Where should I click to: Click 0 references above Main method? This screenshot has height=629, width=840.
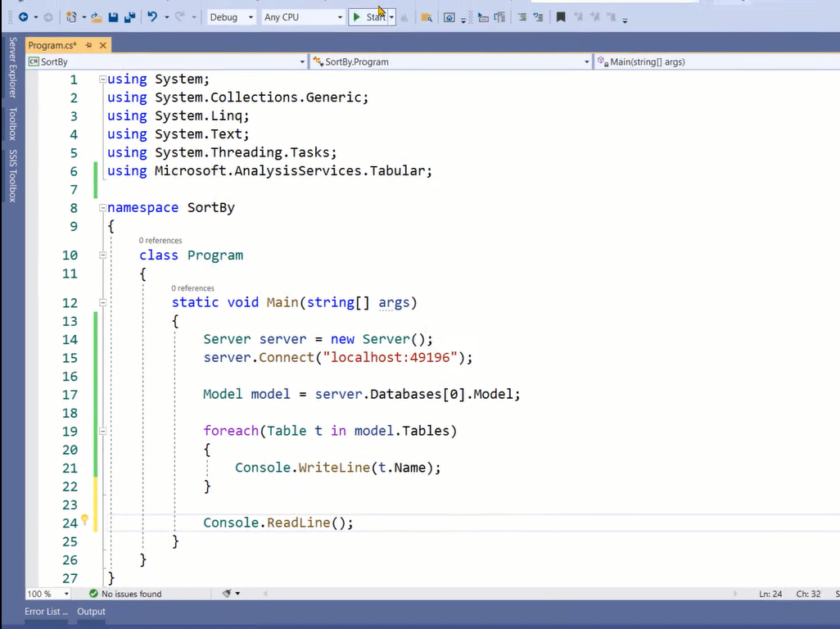193,288
